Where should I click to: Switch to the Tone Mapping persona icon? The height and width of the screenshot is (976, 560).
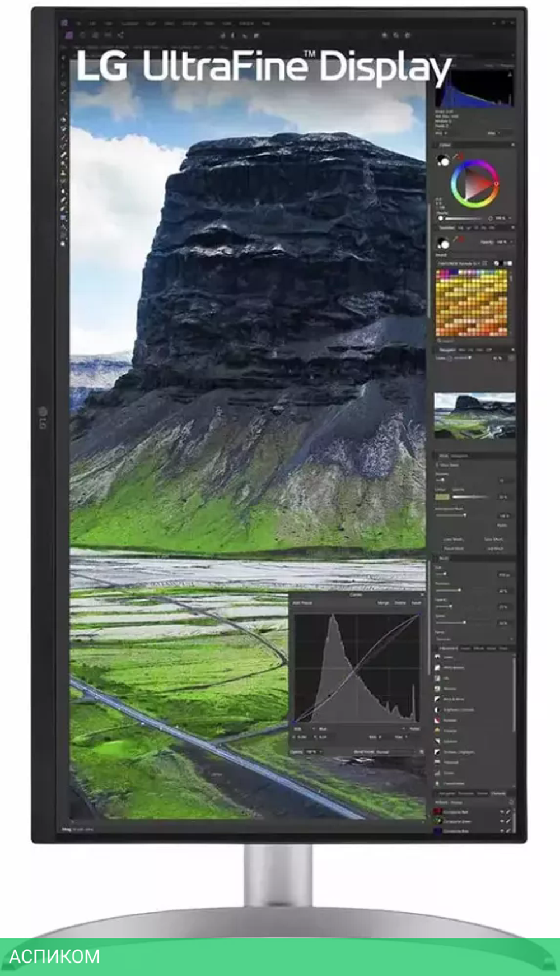108,35
